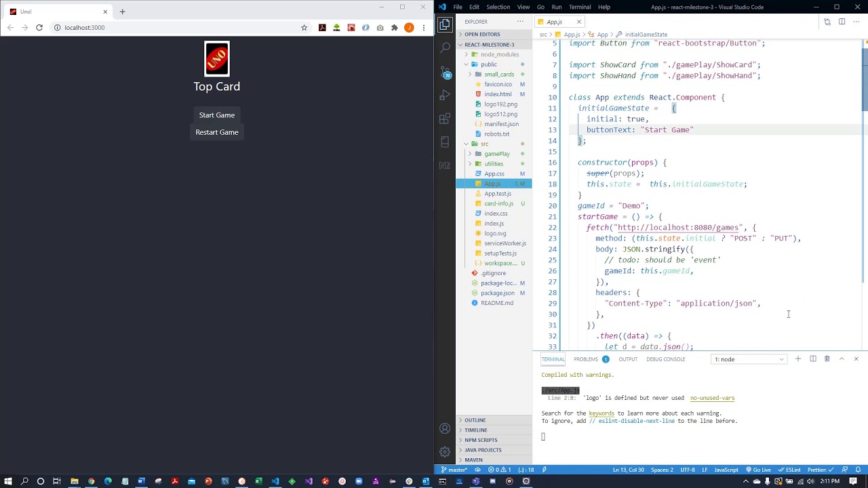Screen dimensions: 868x488
Task: Maximize the terminal panel with up chevron
Action: tap(842, 359)
